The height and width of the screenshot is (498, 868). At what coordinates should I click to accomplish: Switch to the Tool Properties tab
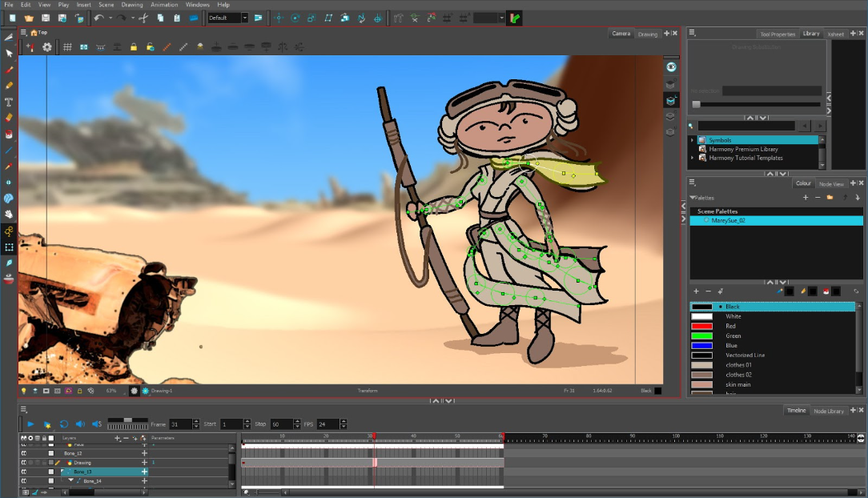coord(778,34)
